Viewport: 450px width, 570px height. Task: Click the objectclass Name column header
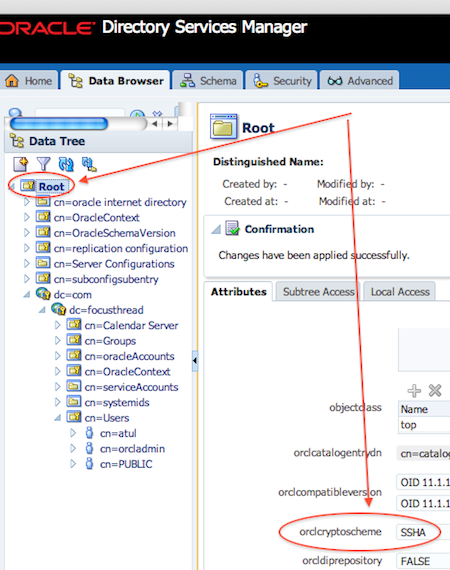click(x=424, y=409)
